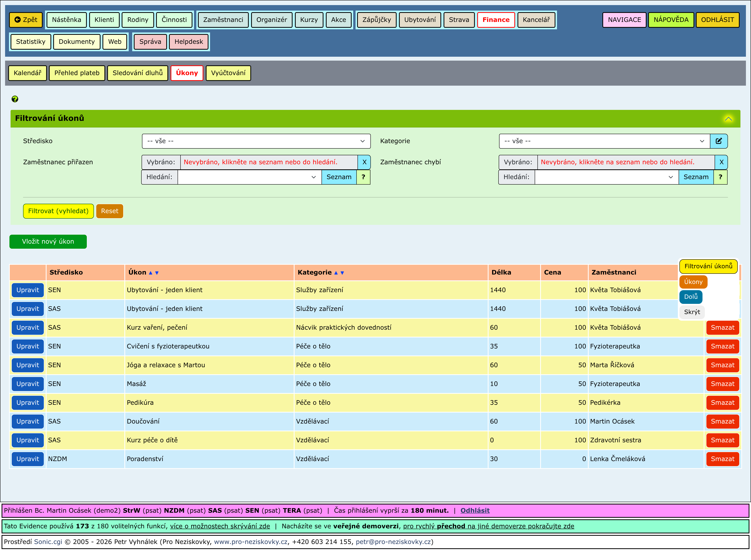Click Vložit nový úkon button
This screenshot has height=560, width=751.
[48, 241]
